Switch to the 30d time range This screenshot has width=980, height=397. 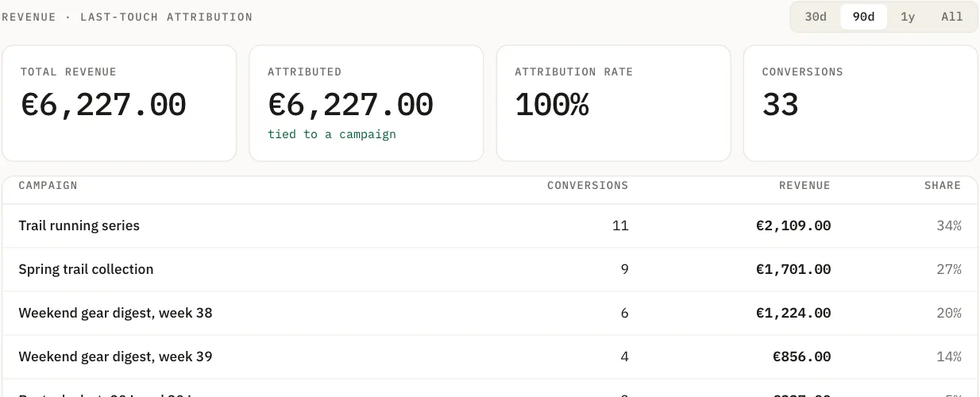[816, 17]
